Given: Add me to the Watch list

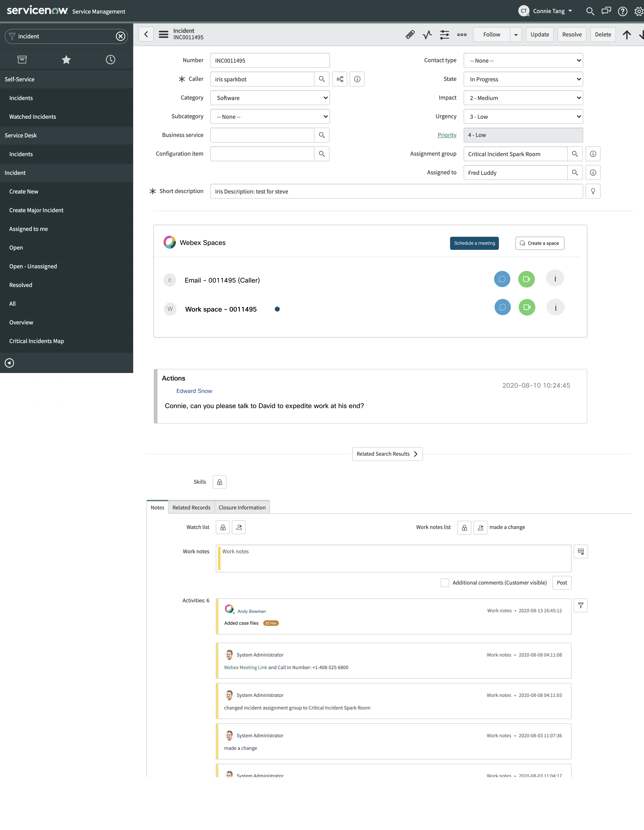Looking at the screenshot, I should [239, 527].
